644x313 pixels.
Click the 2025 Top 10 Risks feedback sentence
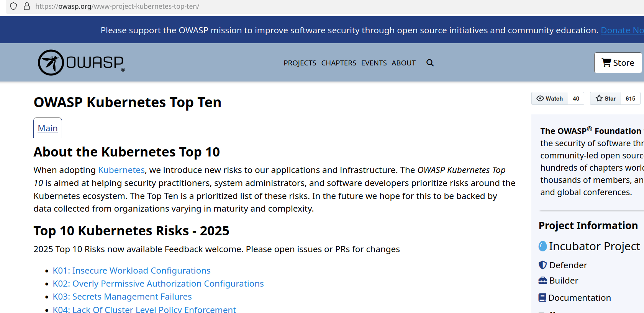(216, 249)
